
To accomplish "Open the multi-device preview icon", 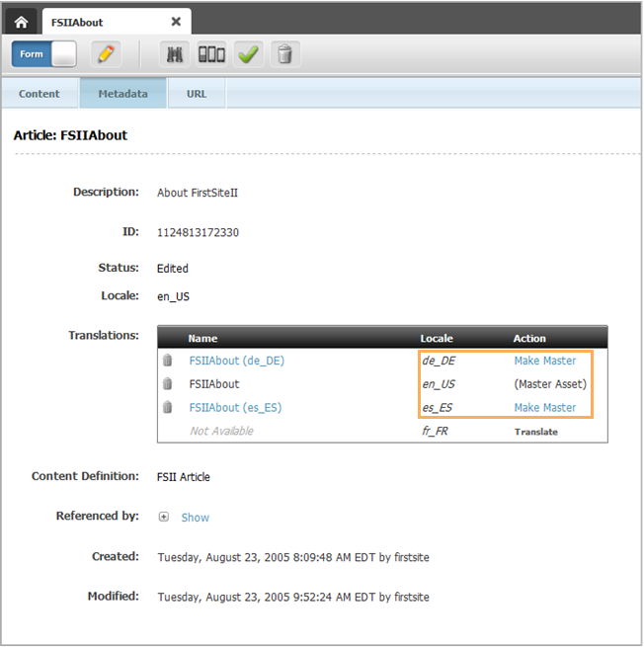I will (x=211, y=54).
